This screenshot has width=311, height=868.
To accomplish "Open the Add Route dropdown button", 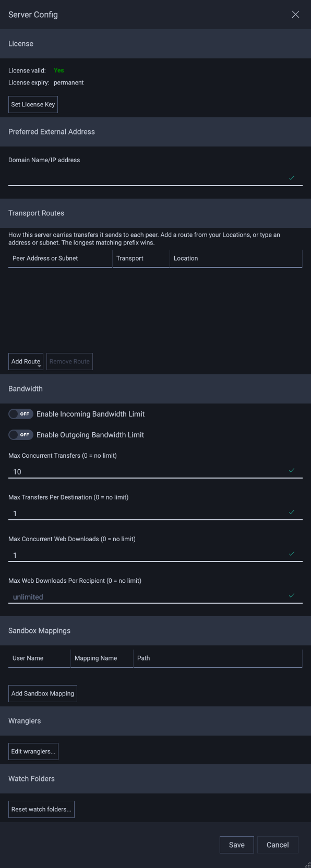I will [26, 361].
